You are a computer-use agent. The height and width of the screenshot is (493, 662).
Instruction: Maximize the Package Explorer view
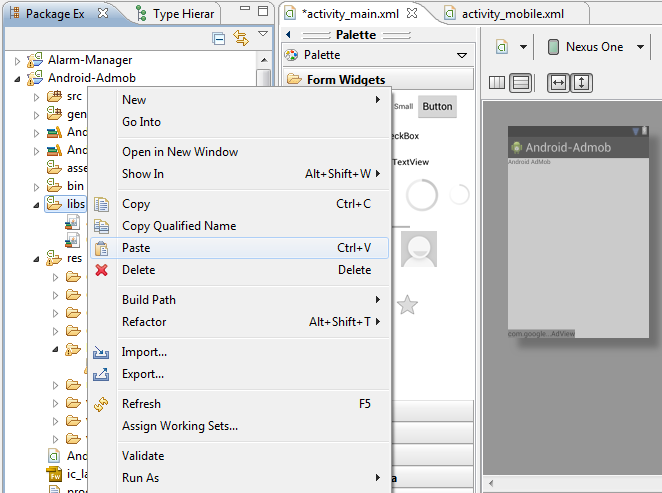[x=263, y=11]
